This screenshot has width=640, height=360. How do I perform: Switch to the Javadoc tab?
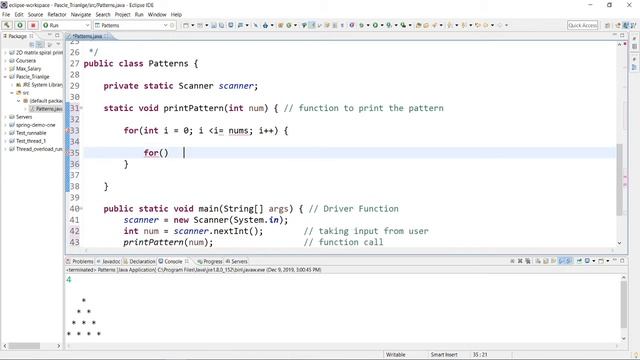[109, 261]
